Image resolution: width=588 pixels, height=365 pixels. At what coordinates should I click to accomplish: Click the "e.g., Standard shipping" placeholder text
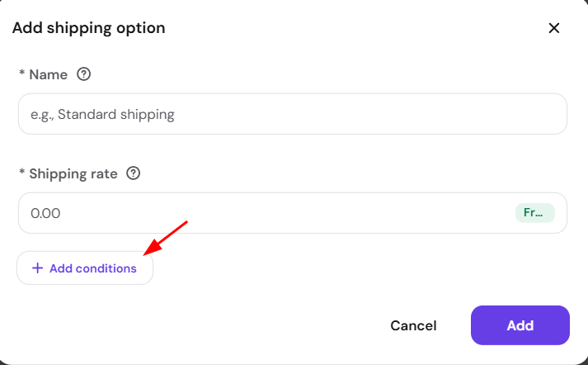(x=102, y=114)
